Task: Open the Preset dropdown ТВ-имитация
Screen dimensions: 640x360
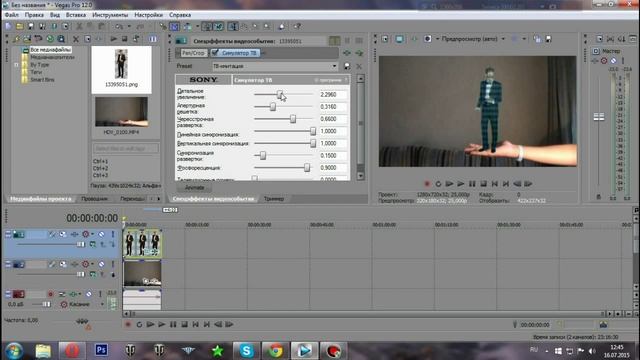Action: point(275,66)
